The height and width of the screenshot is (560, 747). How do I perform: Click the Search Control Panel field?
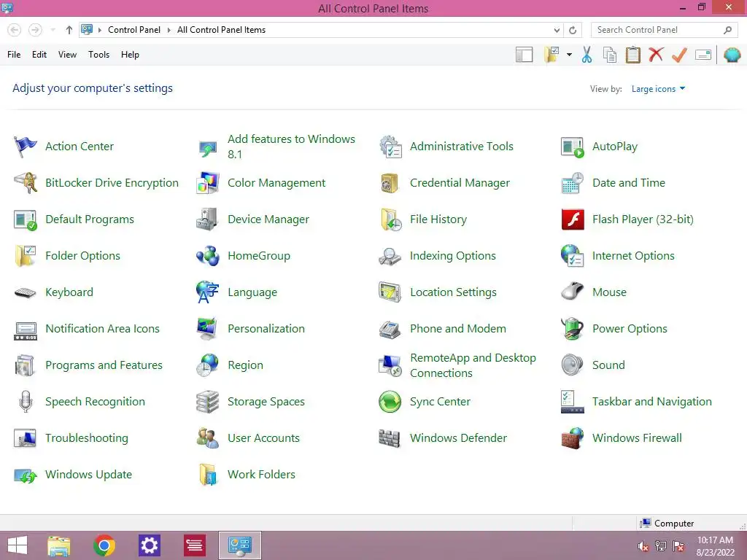click(x=664, y=30)
